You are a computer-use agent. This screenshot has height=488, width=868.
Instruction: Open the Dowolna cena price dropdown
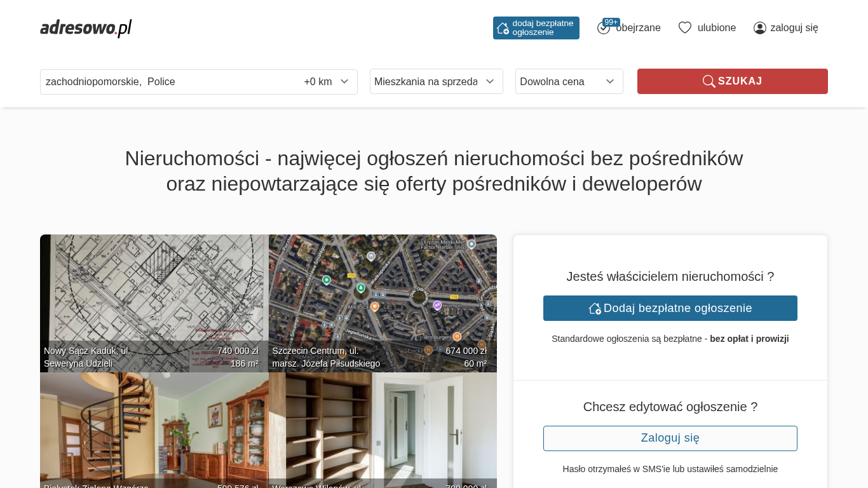click(569, 81)
